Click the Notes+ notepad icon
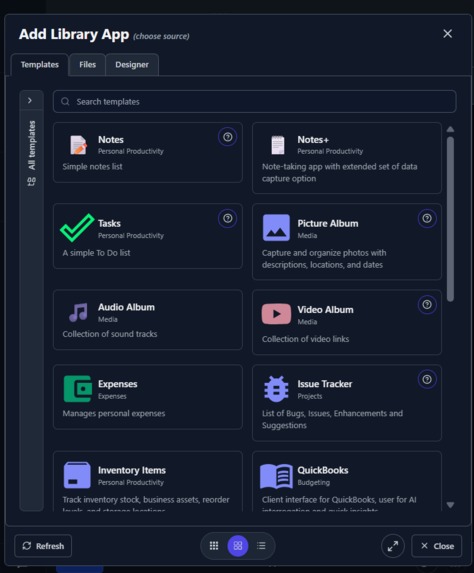Screen dimensions: 474x573 [x=278, y=145]
